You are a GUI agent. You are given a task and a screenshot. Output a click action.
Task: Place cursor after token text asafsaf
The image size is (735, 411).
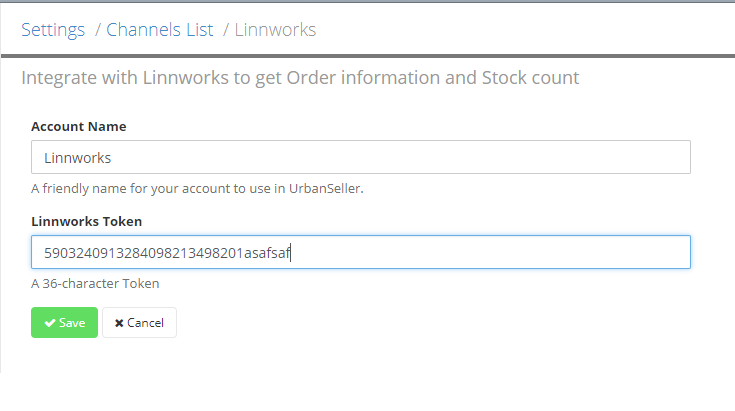tap(291, 253)
